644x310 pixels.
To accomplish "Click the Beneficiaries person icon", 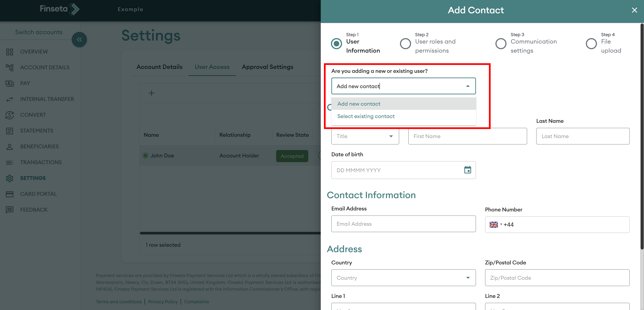I will click(x=9, y=147).
